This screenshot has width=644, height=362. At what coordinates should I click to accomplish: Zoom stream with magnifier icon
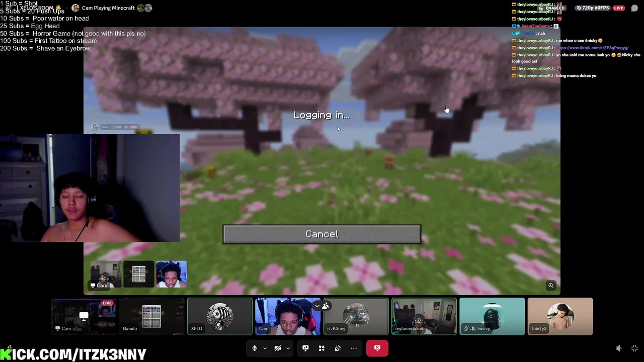551,286
